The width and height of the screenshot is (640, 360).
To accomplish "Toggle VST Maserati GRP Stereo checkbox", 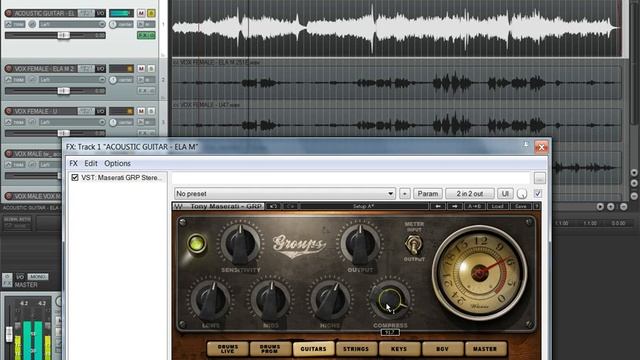I will [75, 178].
